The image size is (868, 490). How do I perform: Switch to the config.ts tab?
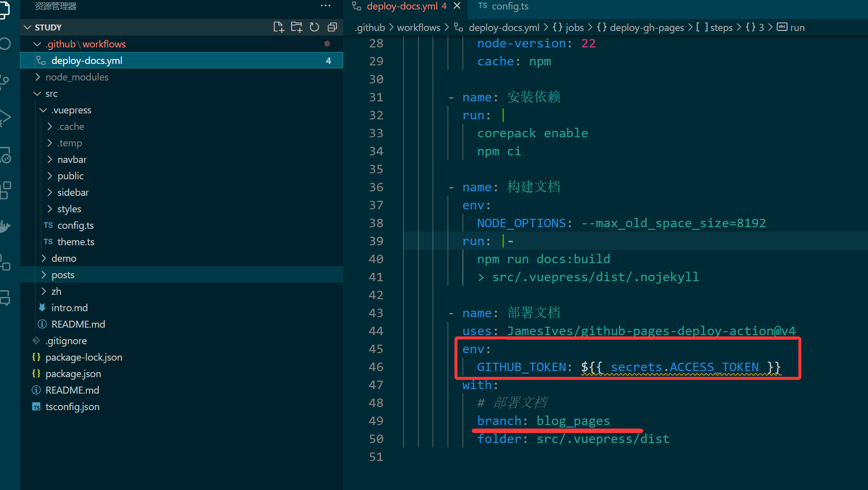pyautogui.click(x=509, y=6)
